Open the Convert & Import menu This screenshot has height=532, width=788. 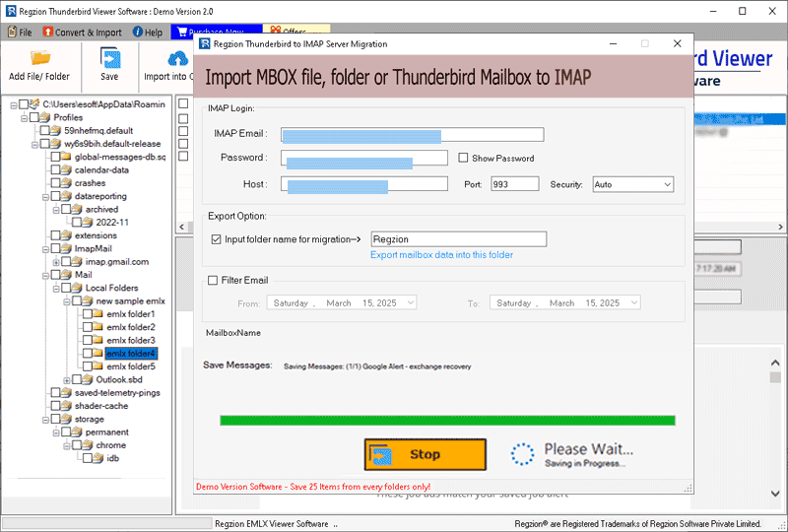(x=83, y=33)
